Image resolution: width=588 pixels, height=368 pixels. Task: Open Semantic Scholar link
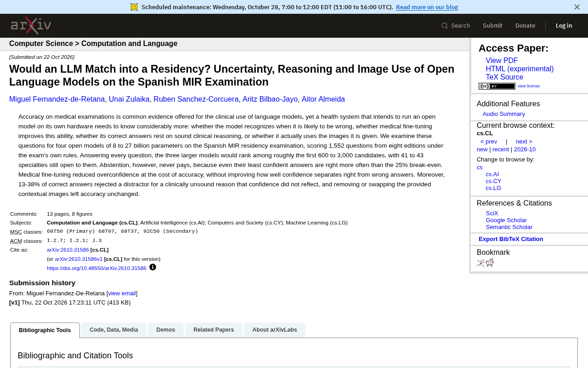[x=509, y=227]
